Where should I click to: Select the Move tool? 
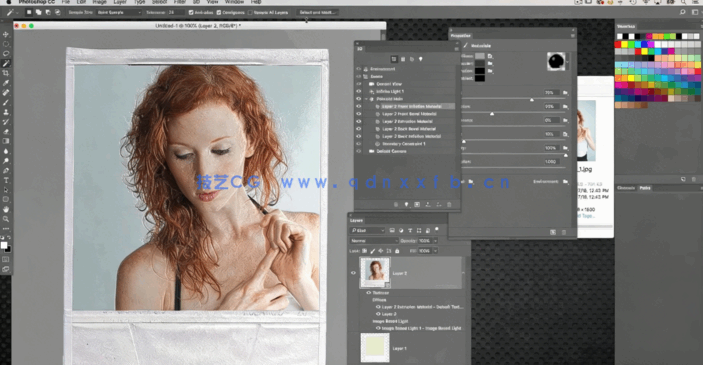[x=6, y=35]
